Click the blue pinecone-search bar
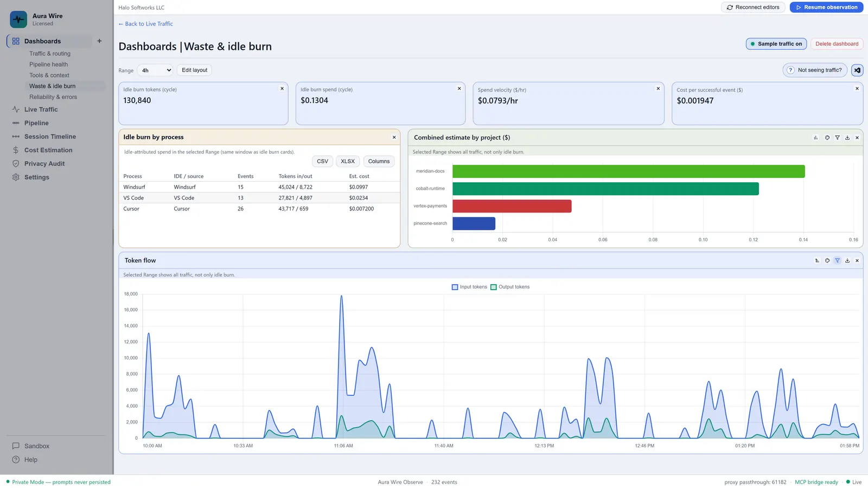 tap(474, 223)
